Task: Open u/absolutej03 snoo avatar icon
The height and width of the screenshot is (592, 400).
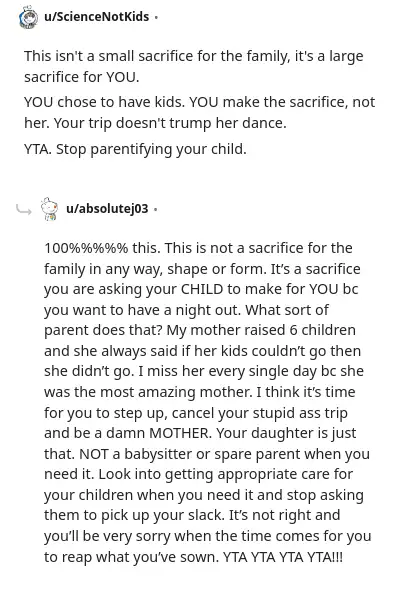Action: pos(50,209)
